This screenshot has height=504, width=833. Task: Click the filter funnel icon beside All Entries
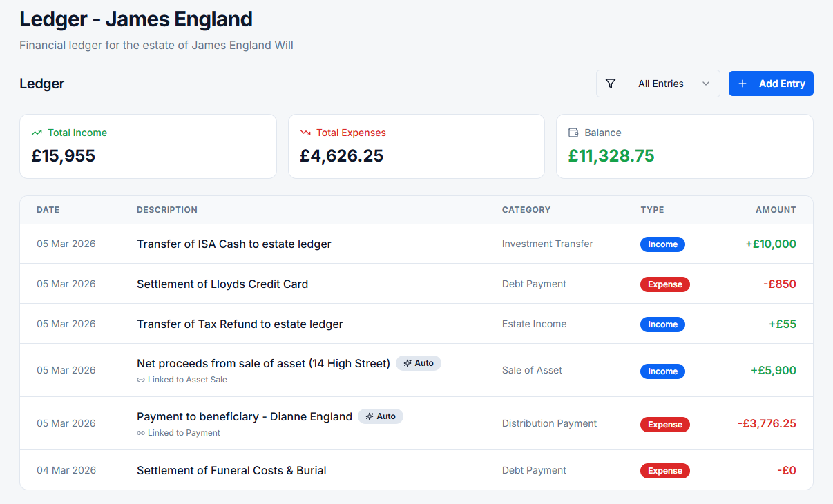[x=611, y=83]
